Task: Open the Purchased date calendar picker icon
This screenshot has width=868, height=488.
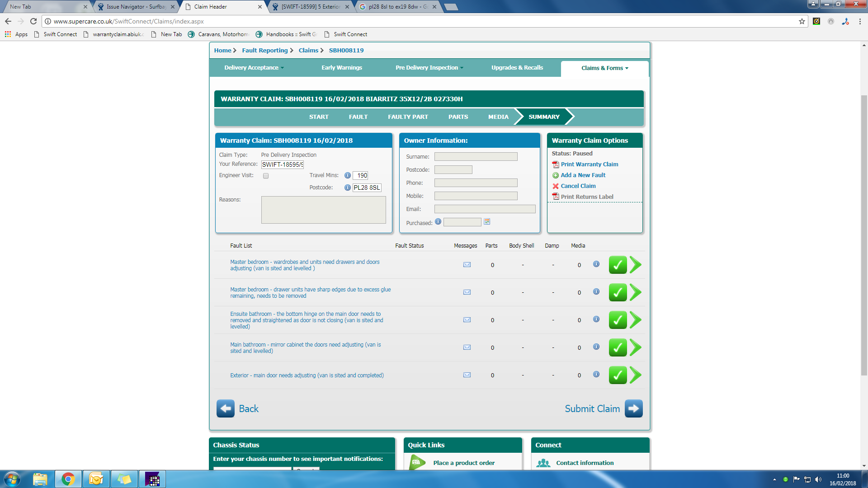Action: pyautogui.click(x=487, y=222)
